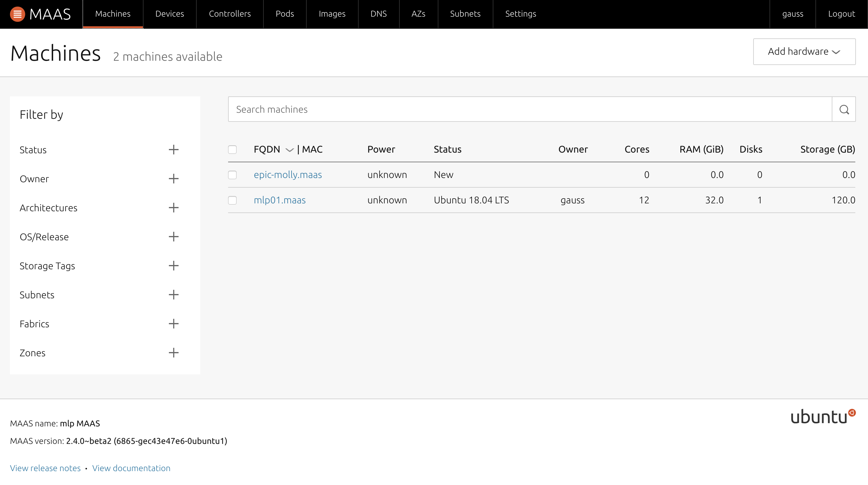Open the mlp01.maas machine link
The image size is (868, 485).
click(x=279, y=200)
